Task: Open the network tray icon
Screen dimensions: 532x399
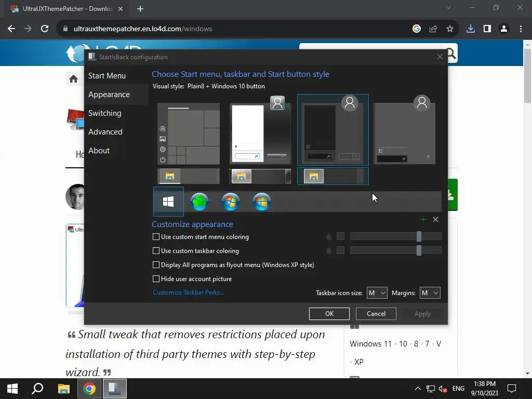Action: click(x=431, y=389)
